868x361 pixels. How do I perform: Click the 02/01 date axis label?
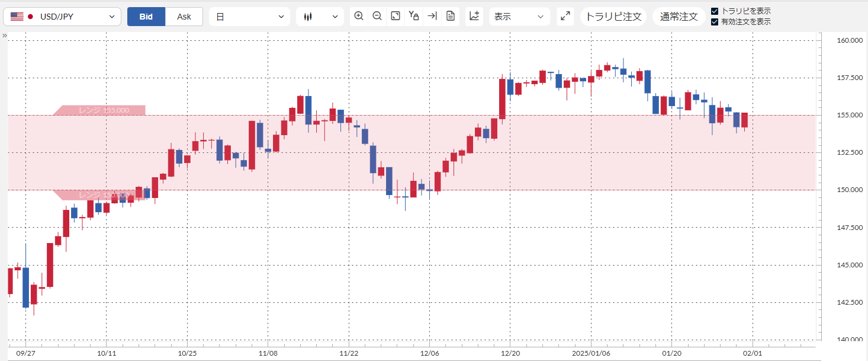tap(753, 353)
